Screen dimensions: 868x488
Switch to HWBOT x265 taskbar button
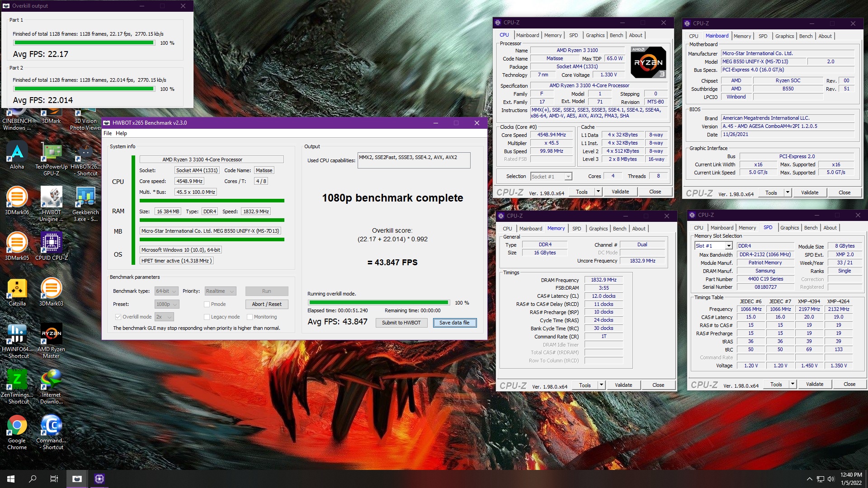pos(77,479)
